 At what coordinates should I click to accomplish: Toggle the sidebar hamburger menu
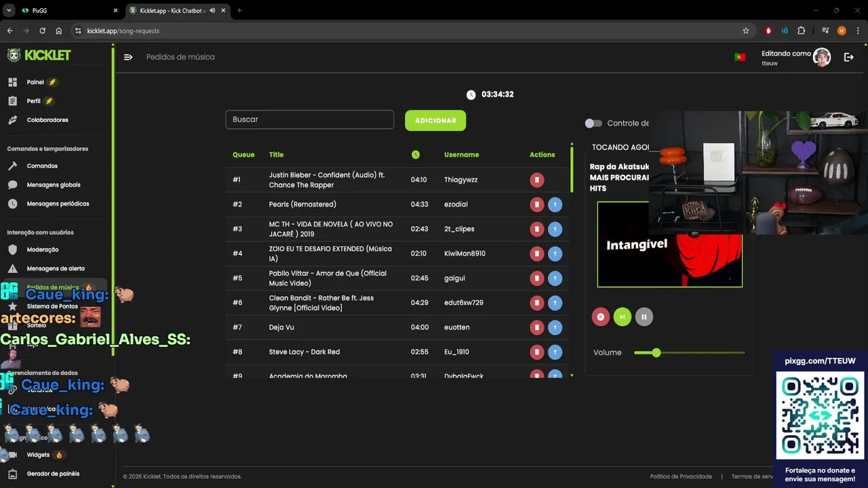coord(127,57)
